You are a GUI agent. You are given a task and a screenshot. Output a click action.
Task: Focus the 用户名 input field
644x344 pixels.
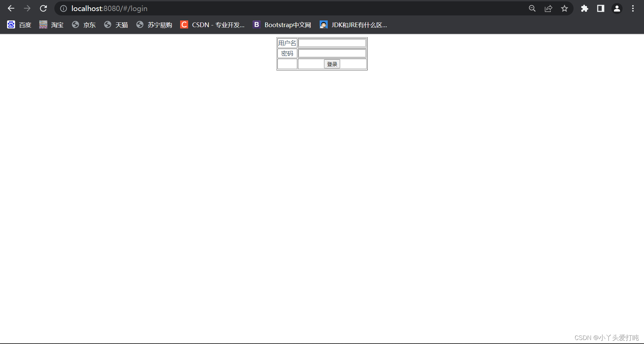[x=332, y=43]
